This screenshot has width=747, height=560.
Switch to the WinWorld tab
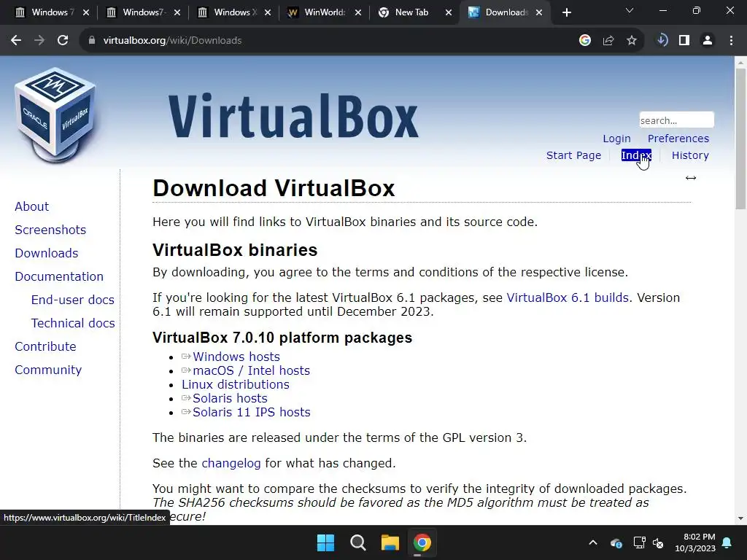tap(318, 12)
